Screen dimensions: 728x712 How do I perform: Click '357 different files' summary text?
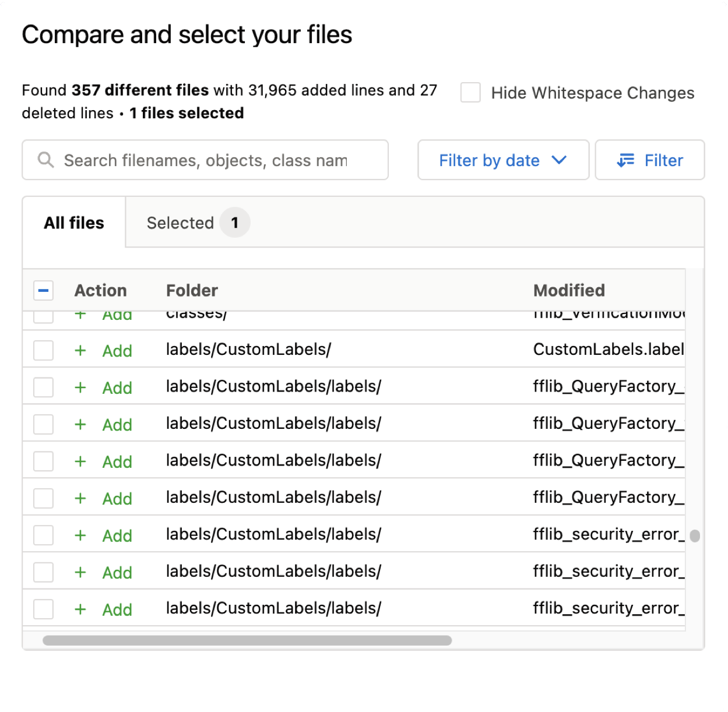coord(140,90)
